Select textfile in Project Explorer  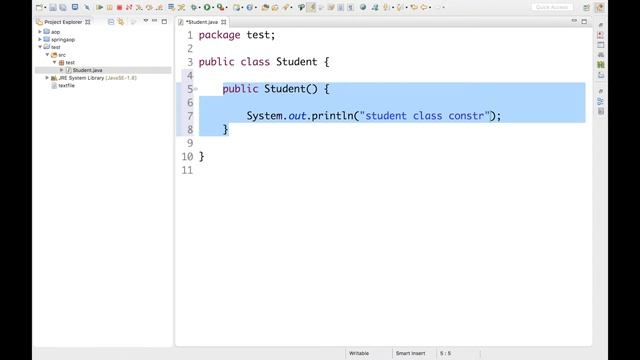tap(66, 85)
